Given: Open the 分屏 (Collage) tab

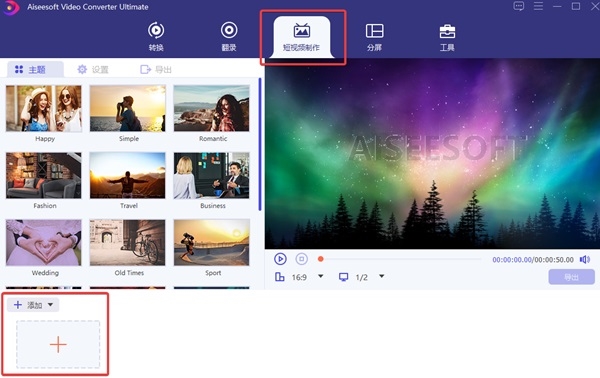Looking at the screenshot, I should pyautogui.click(x=374, y=37).
